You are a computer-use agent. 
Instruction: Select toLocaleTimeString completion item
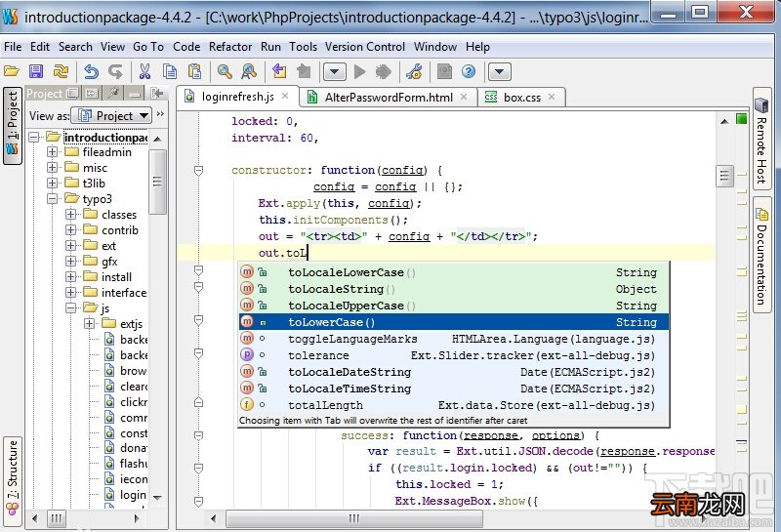click(x=453, y=389)
